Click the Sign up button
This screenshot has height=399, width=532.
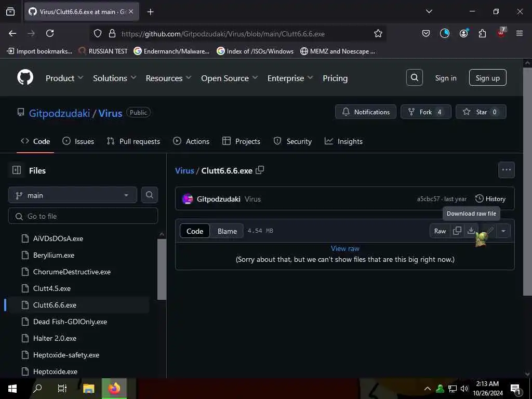(x=487, y=78)
